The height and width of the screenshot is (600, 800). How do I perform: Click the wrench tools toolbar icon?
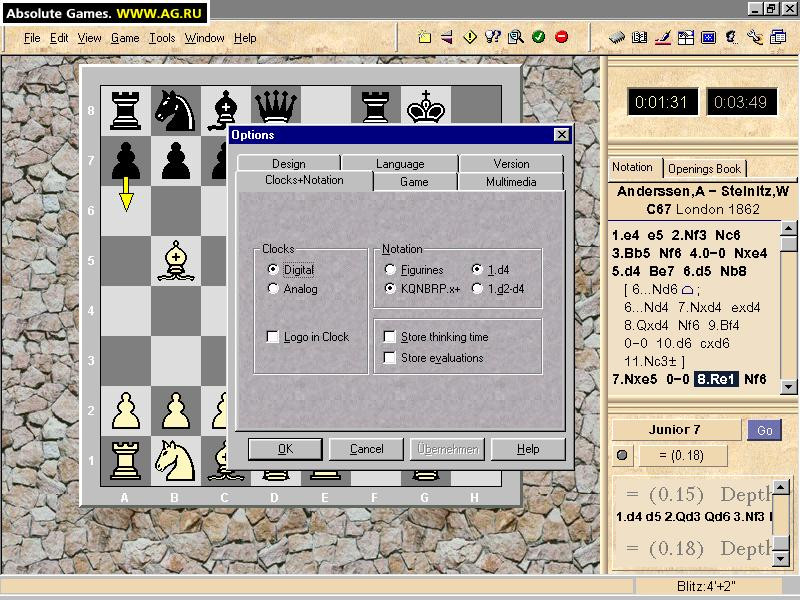click(754, 38)
